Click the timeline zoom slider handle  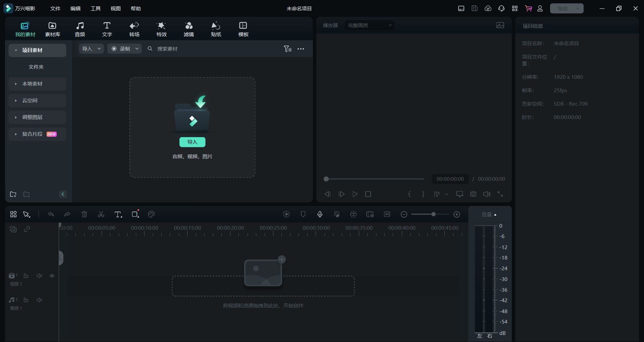pyautogui.click(x=433, y=215)
